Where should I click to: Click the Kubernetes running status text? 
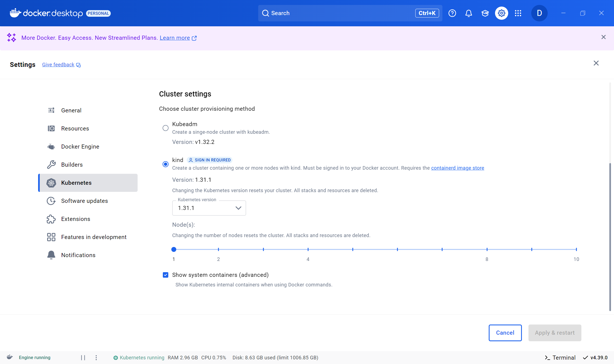[x=142, y=358]
